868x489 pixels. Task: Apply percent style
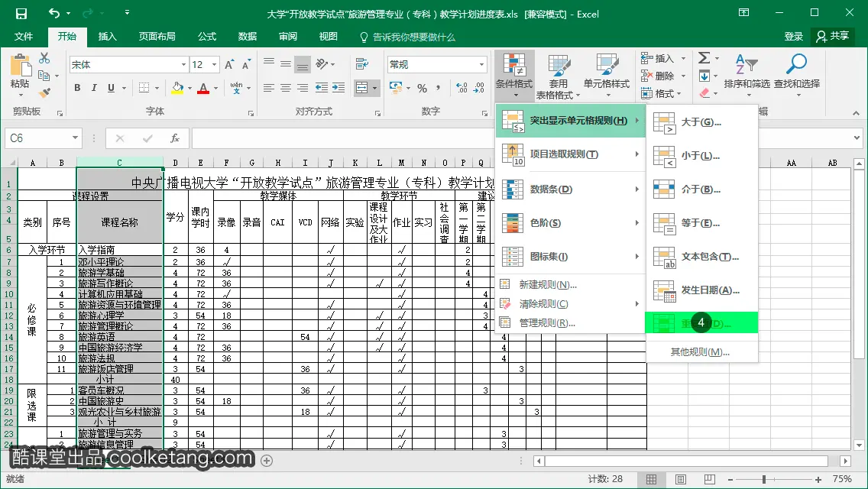(423, 88)
